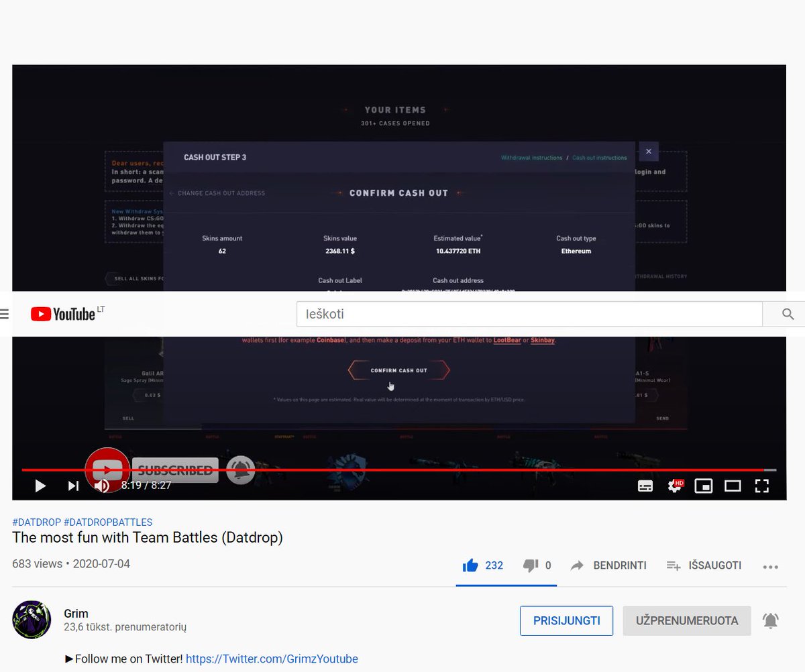Save the video with IŠSAUGOTI
The height and width of the screenshot is (672, 805).
coord(704,565)
